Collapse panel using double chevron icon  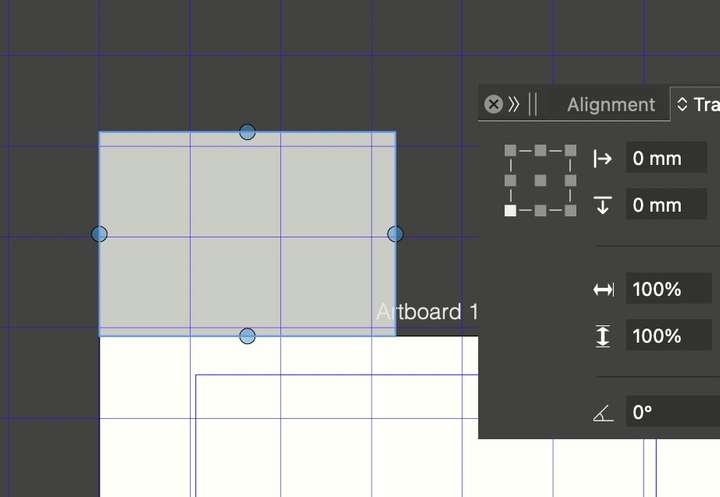(514, 104)
